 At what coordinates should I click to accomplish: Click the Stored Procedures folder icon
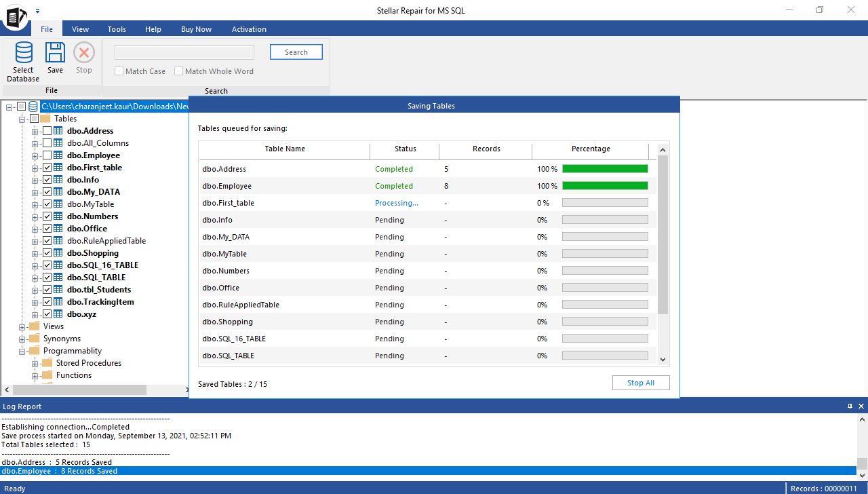(x=47, y=363)
